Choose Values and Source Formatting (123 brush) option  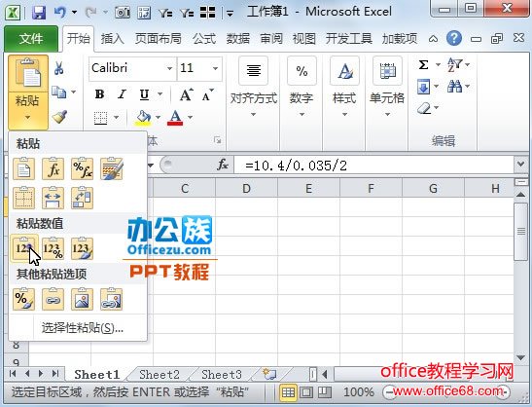82,248
